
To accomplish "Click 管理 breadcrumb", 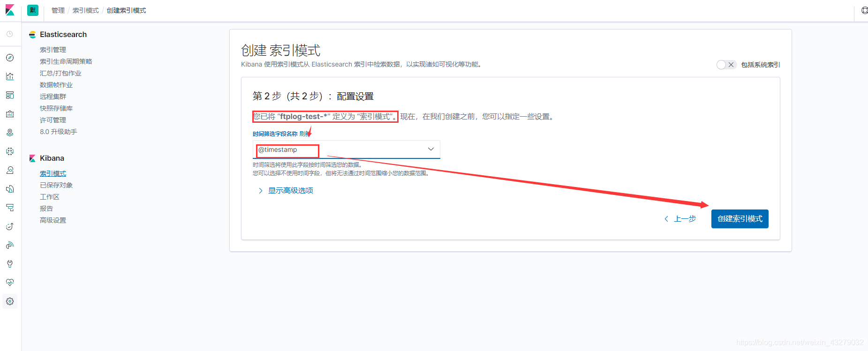I will tap(58, 10).
